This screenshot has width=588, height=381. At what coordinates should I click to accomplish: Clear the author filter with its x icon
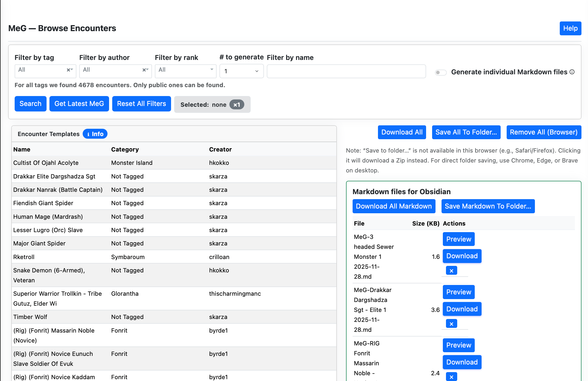click(144, 70)
